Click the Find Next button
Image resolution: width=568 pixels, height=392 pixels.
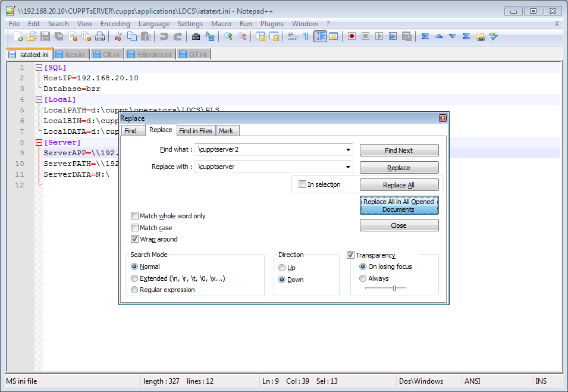[398, 150]
